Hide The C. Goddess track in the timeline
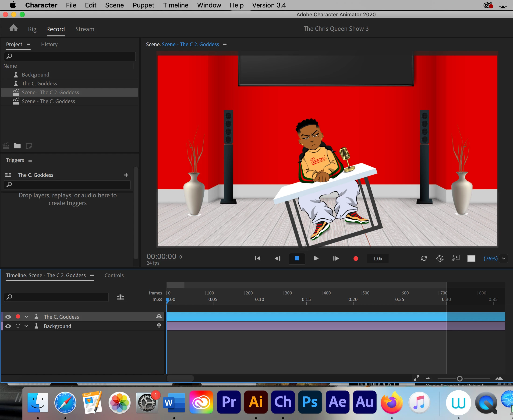The height and width of the screenshot is (420, 513). (8, 317)
